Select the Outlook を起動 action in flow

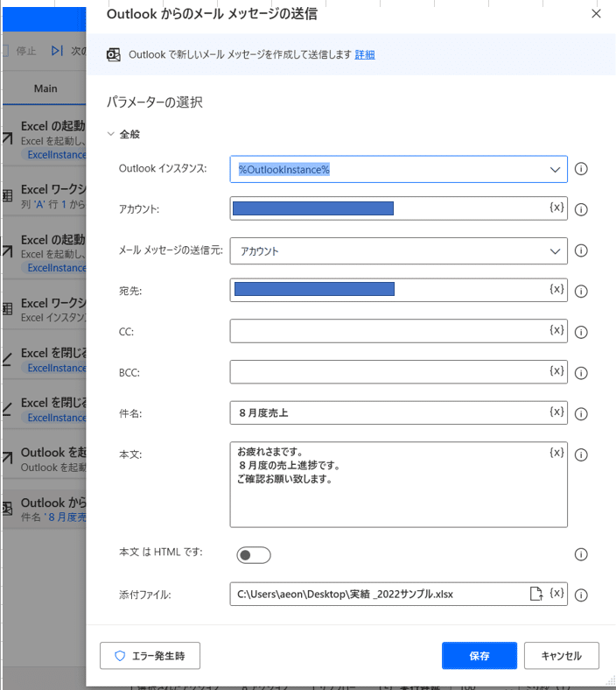[45, 460]
